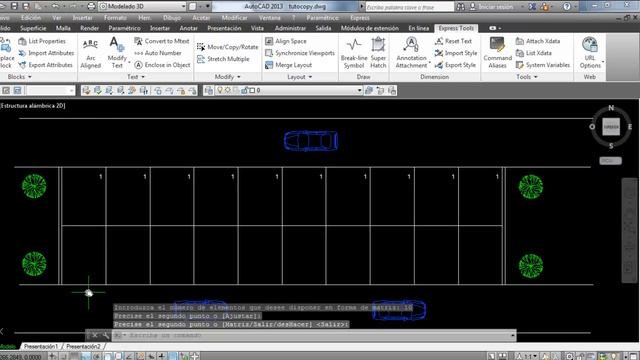
Task: Select the Break-line Symbol tool
Action: [354, 53]
